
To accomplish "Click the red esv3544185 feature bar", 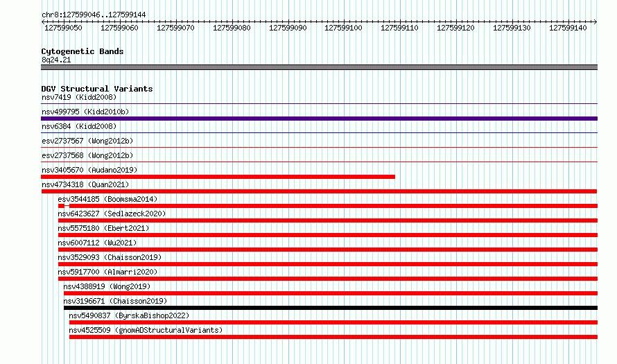I will tap(328, 206).
